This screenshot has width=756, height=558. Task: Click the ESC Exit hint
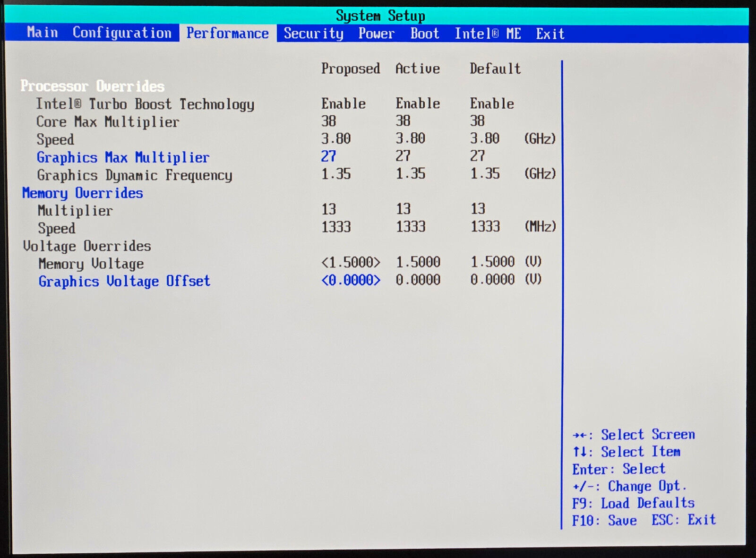684,520
